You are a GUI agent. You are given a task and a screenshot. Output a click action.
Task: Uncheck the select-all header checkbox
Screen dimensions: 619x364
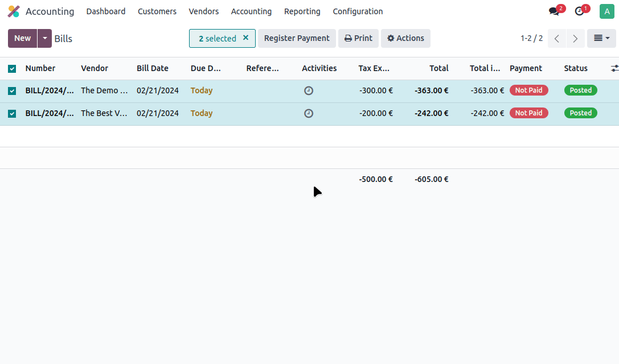click(x=12, y=69)
